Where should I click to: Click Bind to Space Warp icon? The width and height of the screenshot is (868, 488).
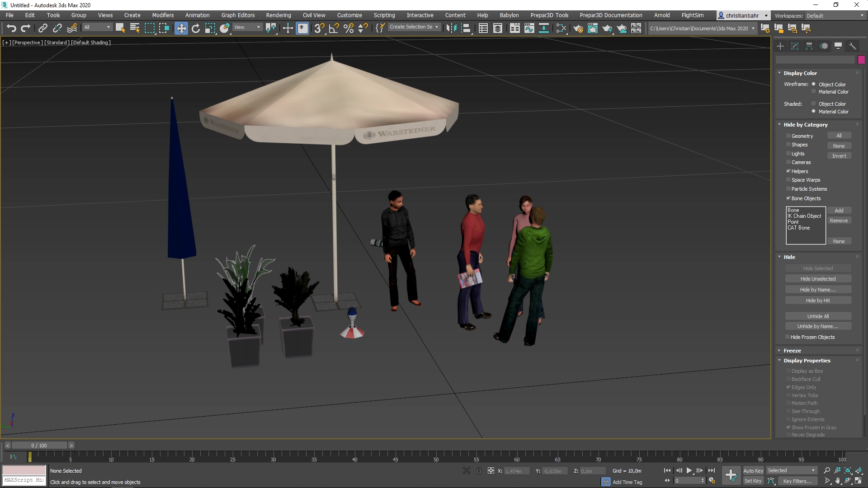(x=71, y=28)
